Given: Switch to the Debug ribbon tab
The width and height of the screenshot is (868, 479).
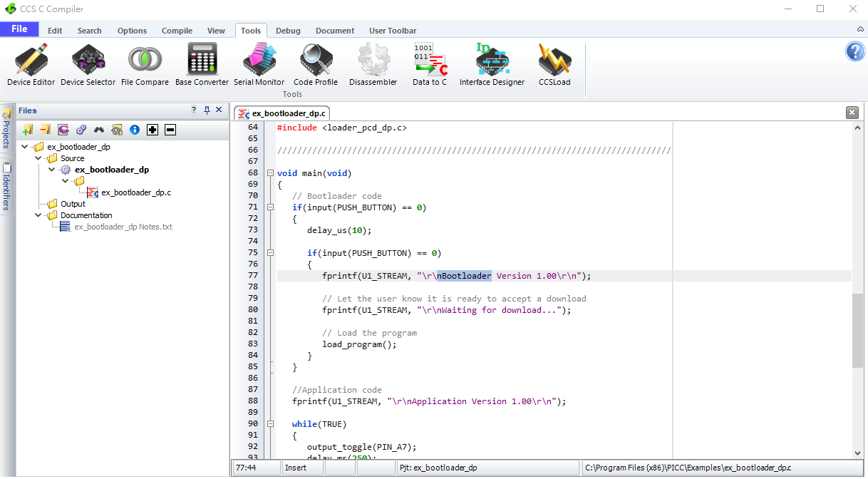Looking at the screenshot, I should (x=288, y=31).
